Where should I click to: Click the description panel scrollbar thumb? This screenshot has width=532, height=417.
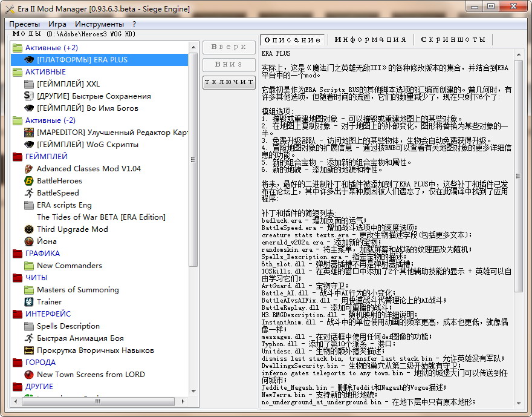click(519, 176)
